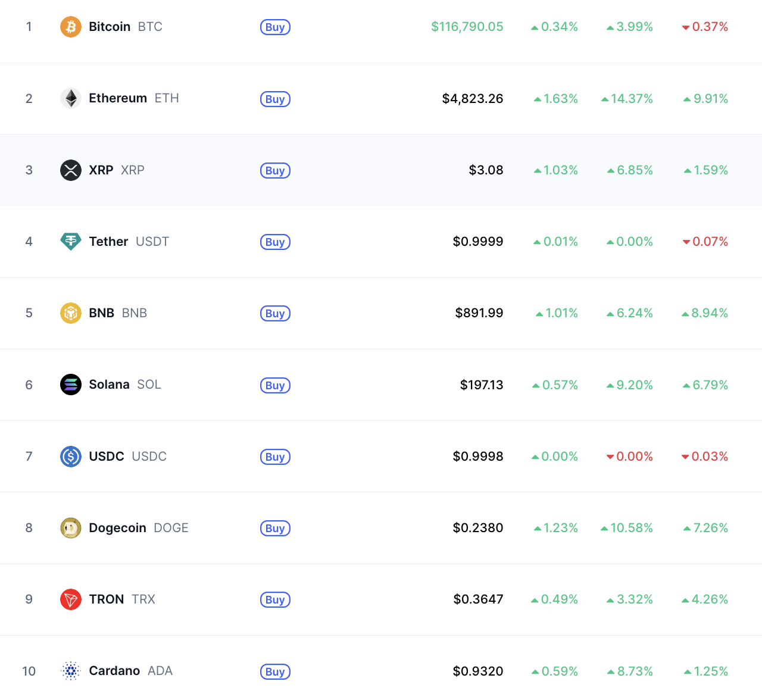Select the XRP price $3.08
Screen dimensions: 762x700
coord(486,170)
